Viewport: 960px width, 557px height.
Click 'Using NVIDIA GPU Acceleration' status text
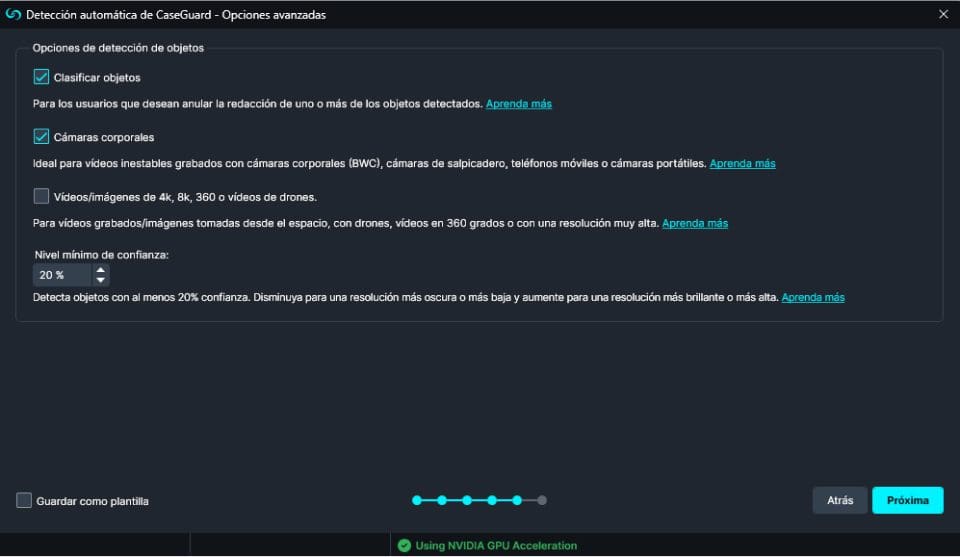(496, 545)
